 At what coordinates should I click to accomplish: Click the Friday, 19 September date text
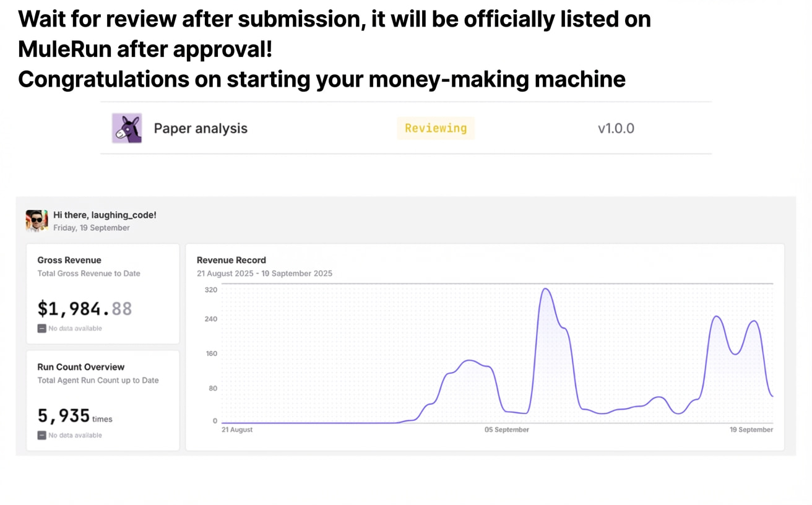point(92,228)
